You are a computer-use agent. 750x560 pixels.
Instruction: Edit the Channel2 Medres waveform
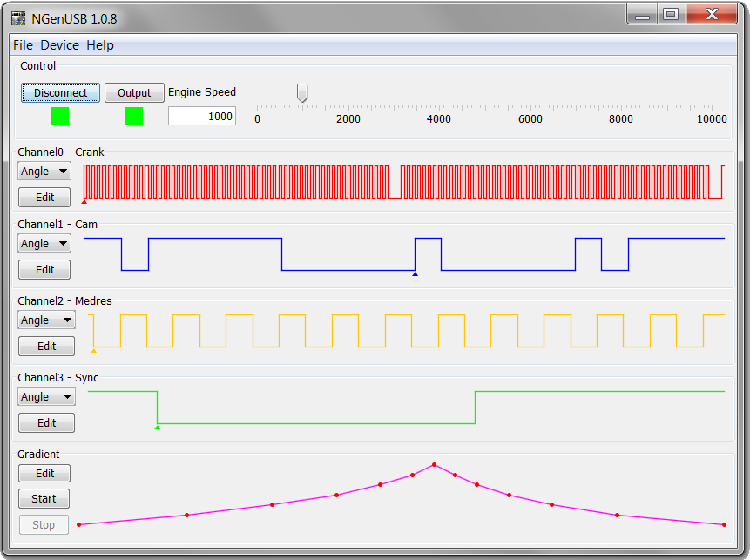coord(46,347)
